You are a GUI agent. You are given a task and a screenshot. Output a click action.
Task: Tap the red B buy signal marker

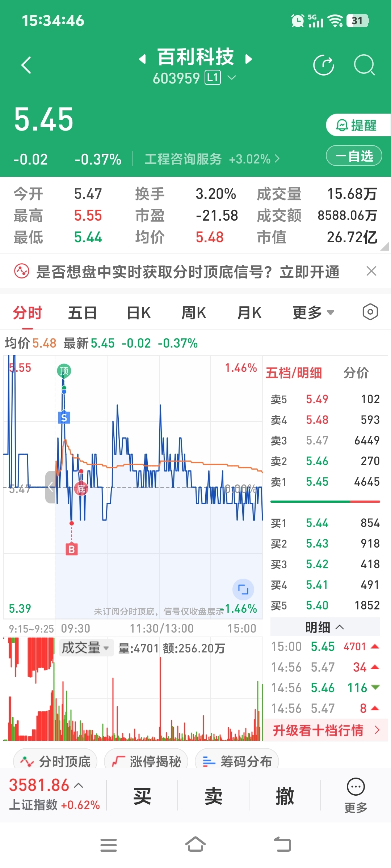(x=72, y=549)
